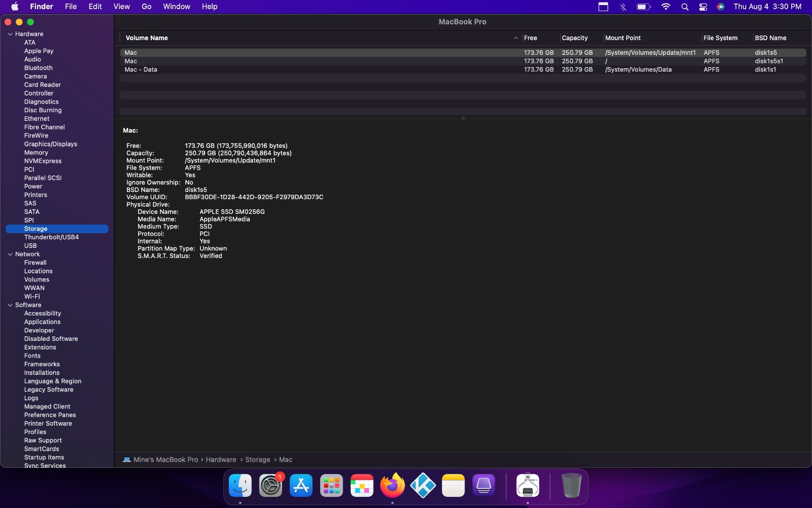The width and height of the screenshot is (812, 508).
Task: Click the Wi-Fi status icon
Action: pyautogui.click(x=666, y=7)
